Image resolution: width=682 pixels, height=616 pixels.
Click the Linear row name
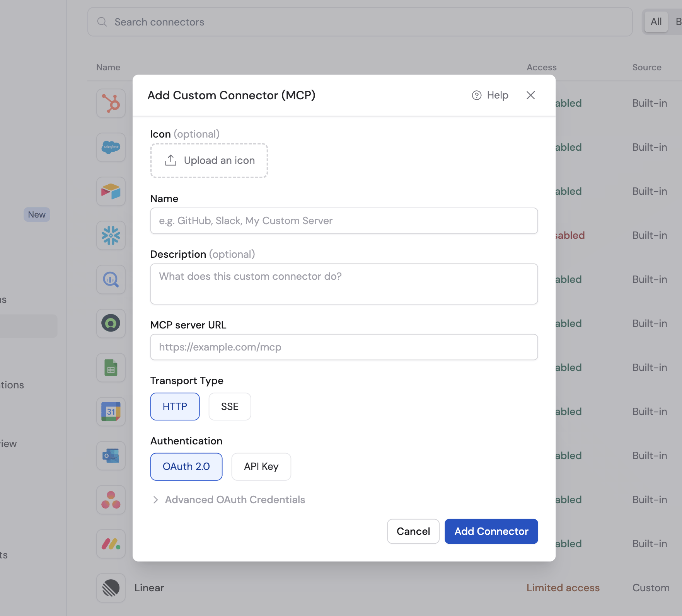(149, 588)
